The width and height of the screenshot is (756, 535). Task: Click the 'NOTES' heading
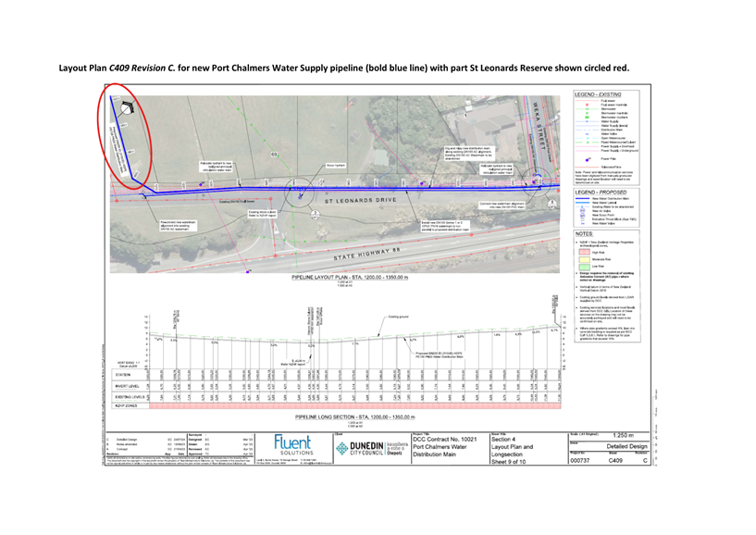tap(584, 234)
